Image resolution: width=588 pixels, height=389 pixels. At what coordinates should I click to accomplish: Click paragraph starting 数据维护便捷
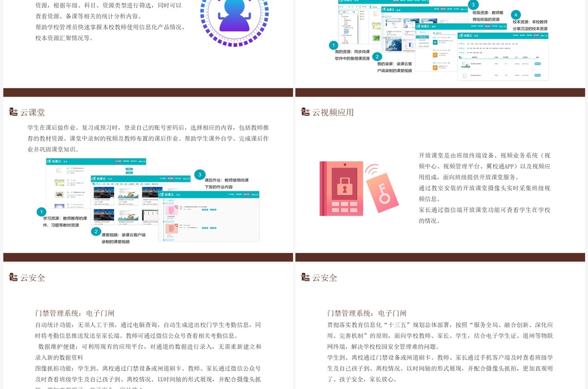pyautogui.click(x=148, y=352)
